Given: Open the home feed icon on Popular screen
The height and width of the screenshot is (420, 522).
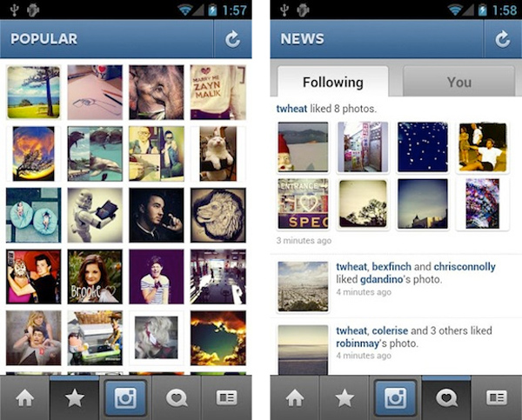Looking at the screenshot, I should pos(25,398).
